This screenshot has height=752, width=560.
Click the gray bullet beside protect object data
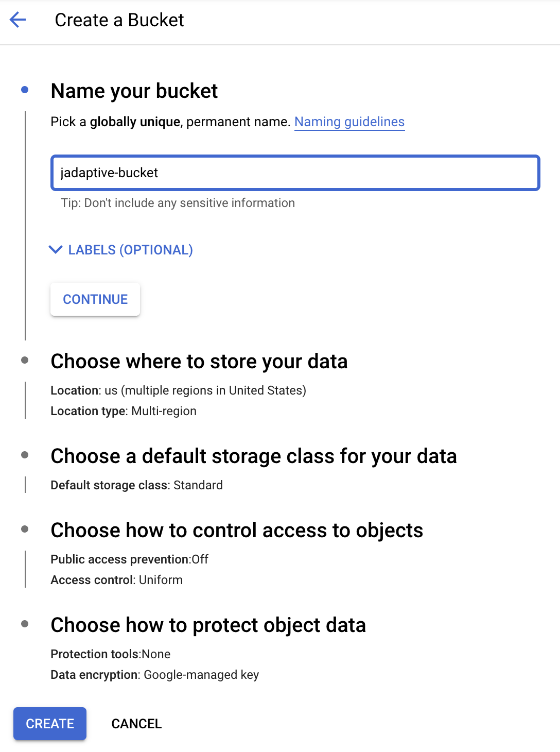25,624
